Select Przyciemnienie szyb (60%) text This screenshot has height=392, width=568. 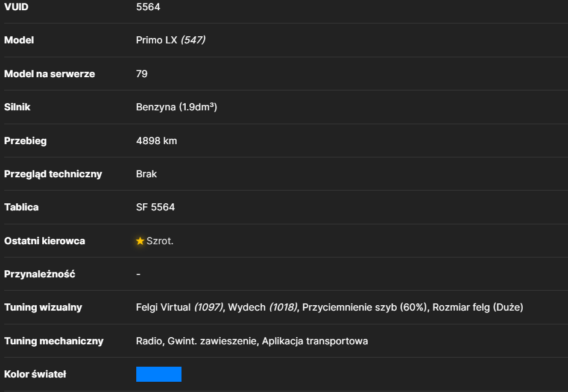tap(365, 307)
